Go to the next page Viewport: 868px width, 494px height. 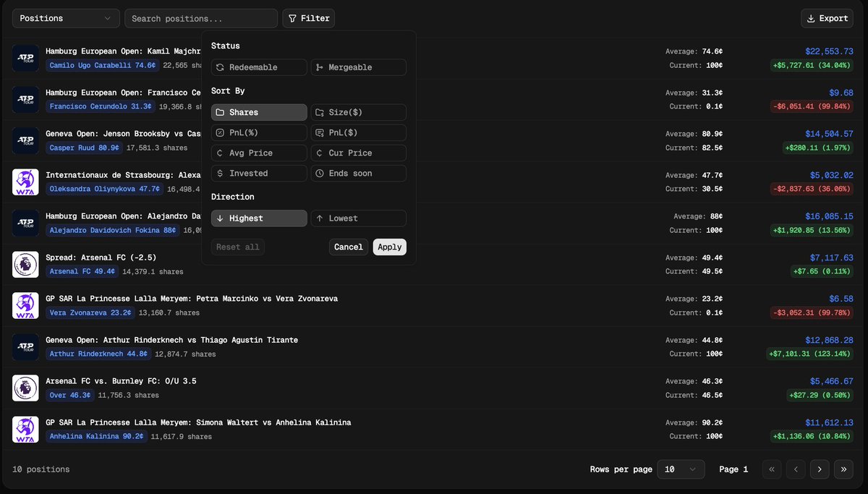coord(820,469)
